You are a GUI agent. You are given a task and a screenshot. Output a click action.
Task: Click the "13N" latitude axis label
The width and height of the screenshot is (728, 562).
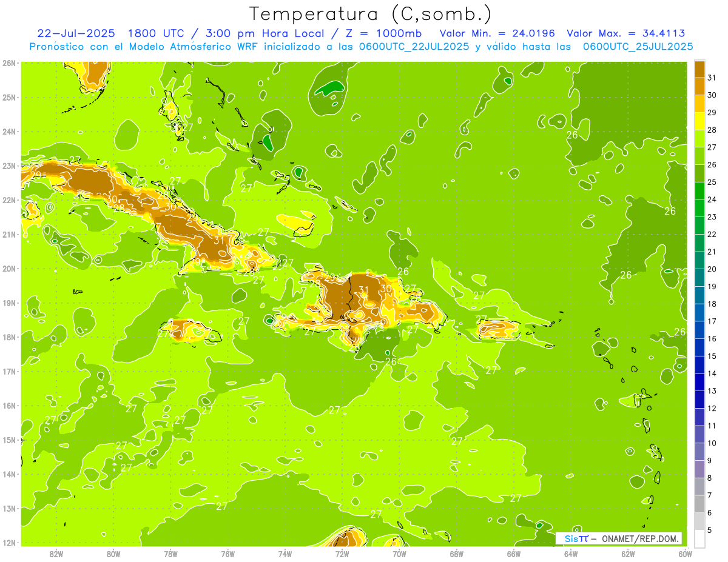8,508
